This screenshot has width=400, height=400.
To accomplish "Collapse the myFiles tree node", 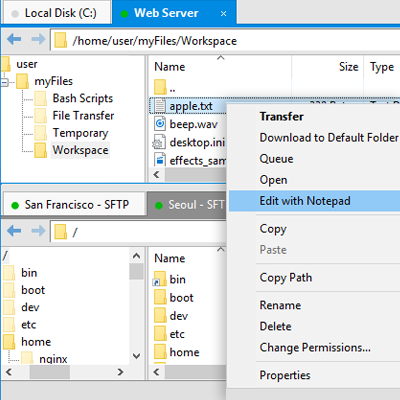I will coord(4,82).
